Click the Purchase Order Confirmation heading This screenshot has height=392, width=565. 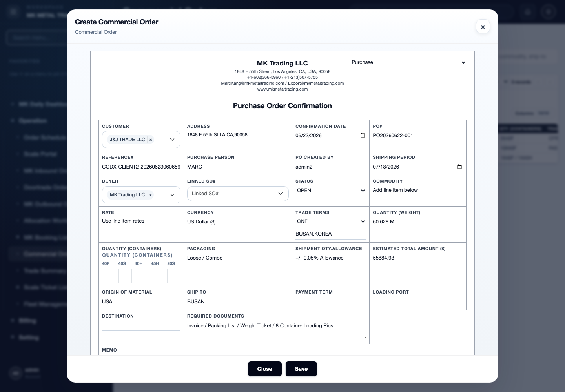[x=282, y=106]
